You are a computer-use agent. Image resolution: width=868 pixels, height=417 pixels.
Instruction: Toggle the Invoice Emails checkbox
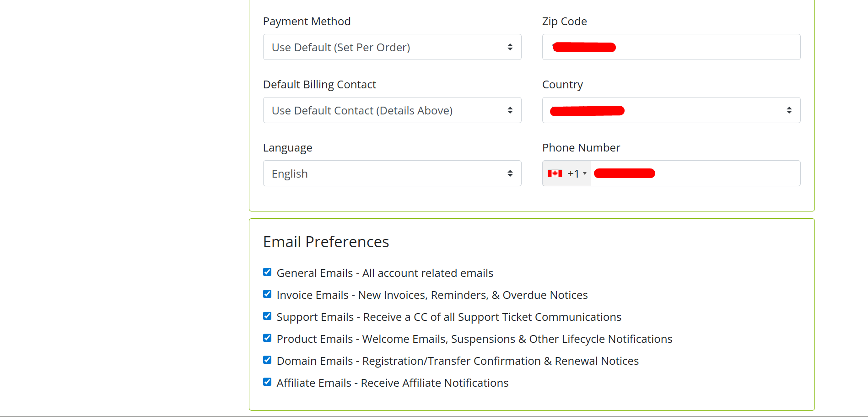(x=267, y=294)
